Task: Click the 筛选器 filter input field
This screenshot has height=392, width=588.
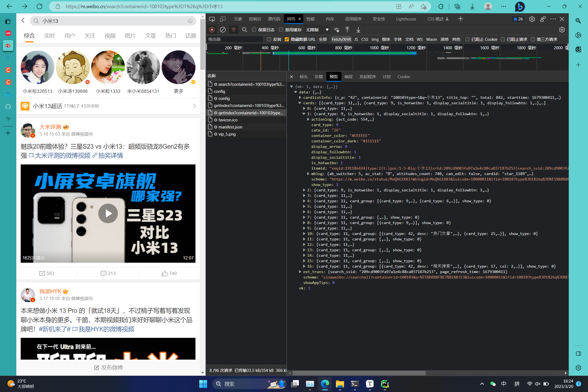Action: click(x=235, y=39)
